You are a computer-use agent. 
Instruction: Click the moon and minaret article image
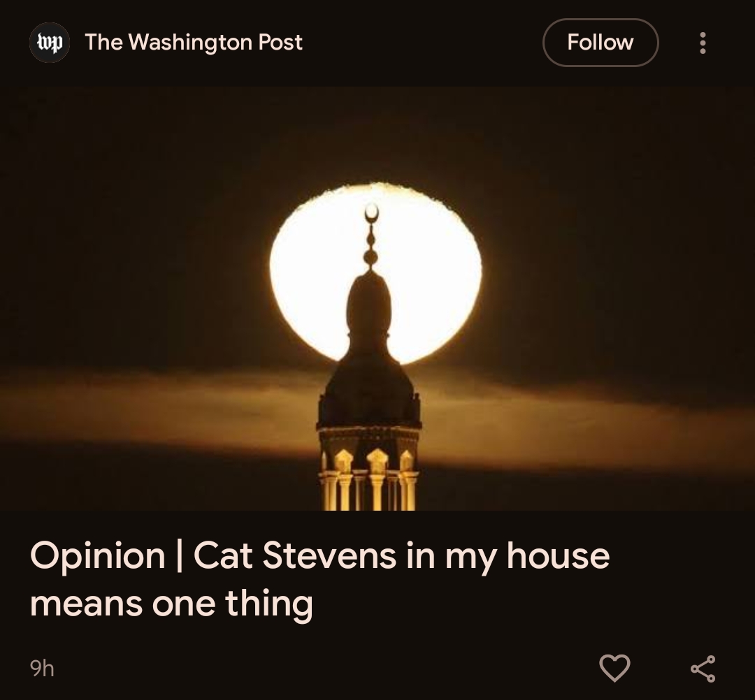pos(377,298)
